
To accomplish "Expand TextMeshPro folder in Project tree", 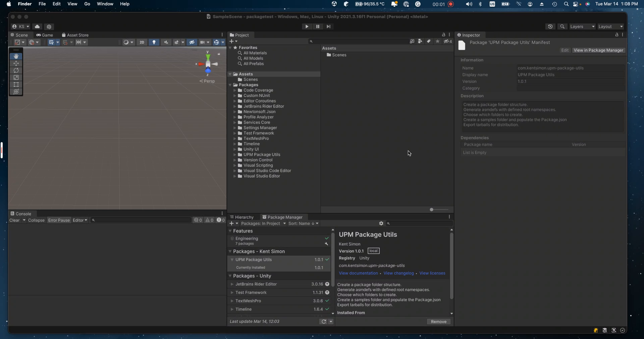I will (235, 139).
